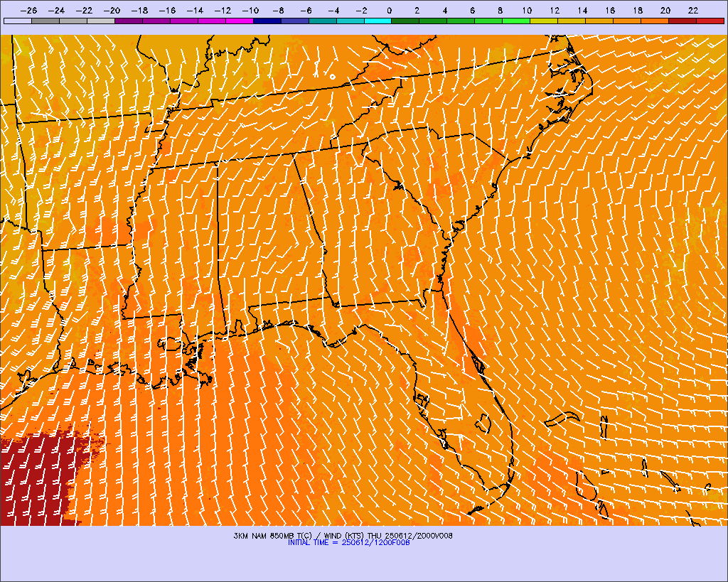Click the gray swatch between -26 and -24

click(x=45, y=21)
